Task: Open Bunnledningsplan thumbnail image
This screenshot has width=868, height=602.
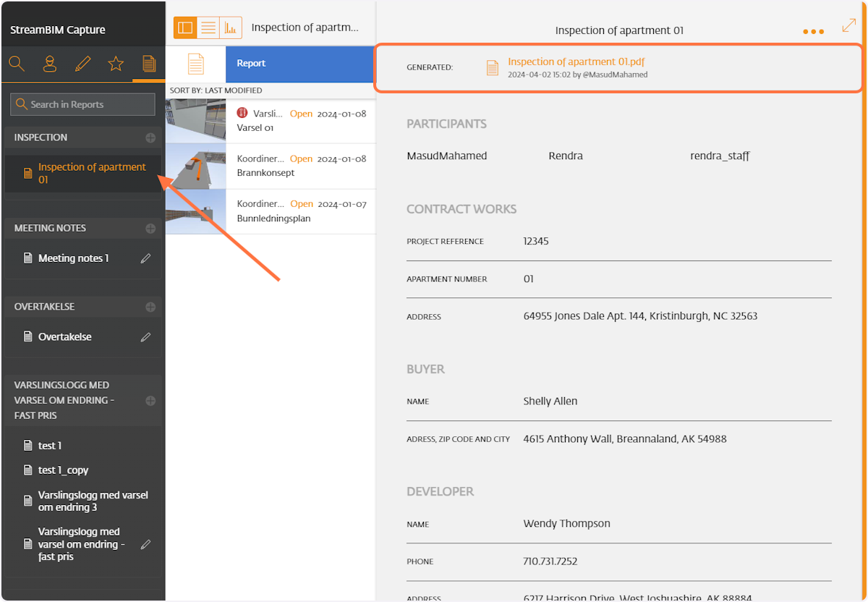Action: pos(195,211)
